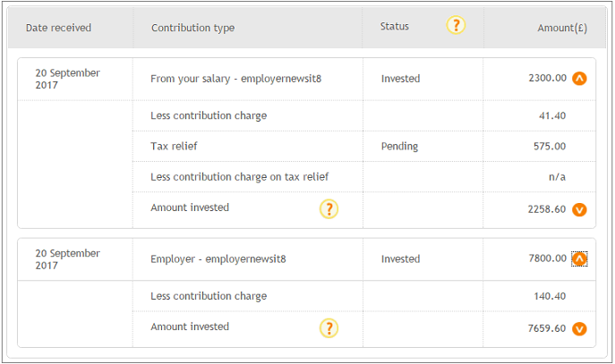The height and width of the screenshot is (364, 615).
Task: Open the Status column help icon
Action: pos(456,25)
